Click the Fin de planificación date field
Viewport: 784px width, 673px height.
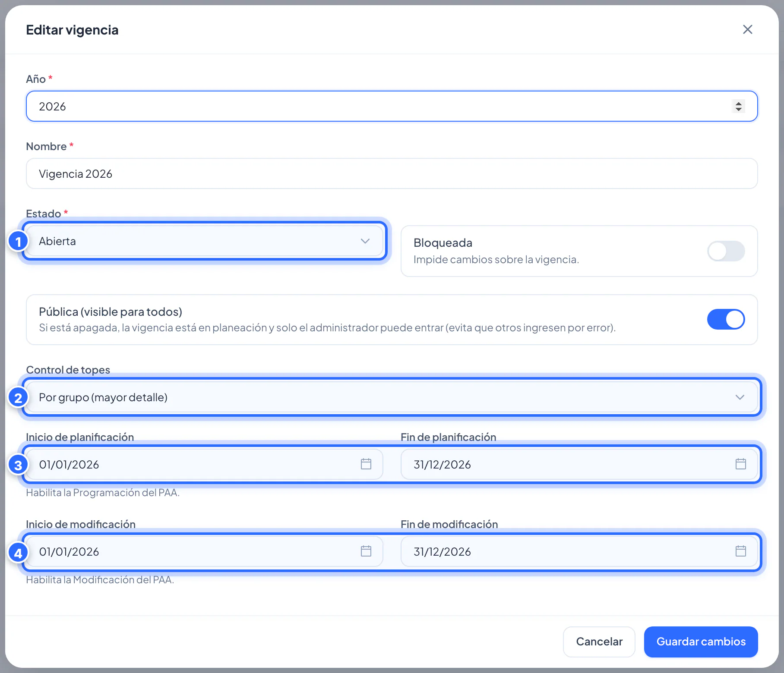click(579, 464)
